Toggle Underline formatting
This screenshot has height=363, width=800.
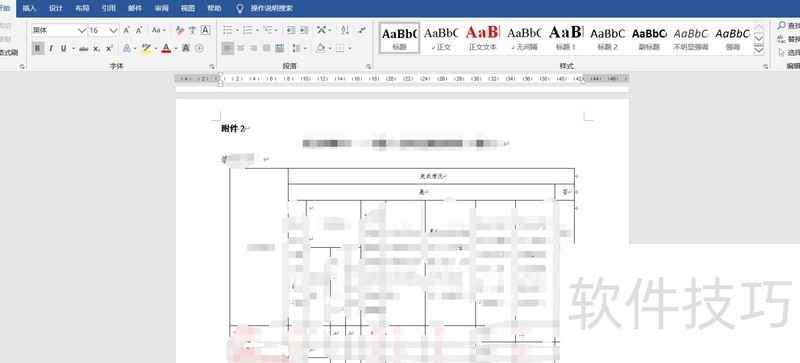tap(63, 49)
